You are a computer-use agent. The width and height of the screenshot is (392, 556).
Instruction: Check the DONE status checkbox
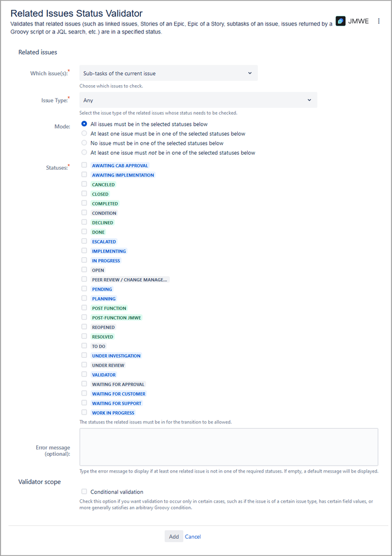[x=84, y=232]
